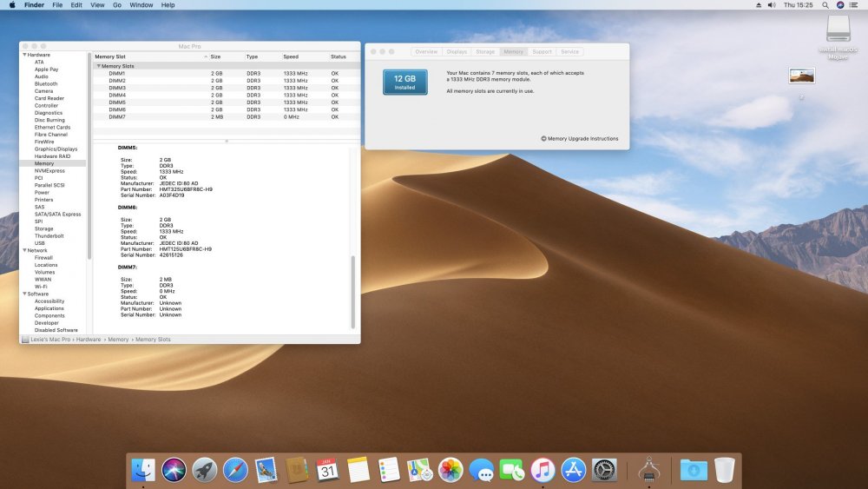The image size is (868, 489).
Task: Open the Apple menu
Action: (11, 5)
